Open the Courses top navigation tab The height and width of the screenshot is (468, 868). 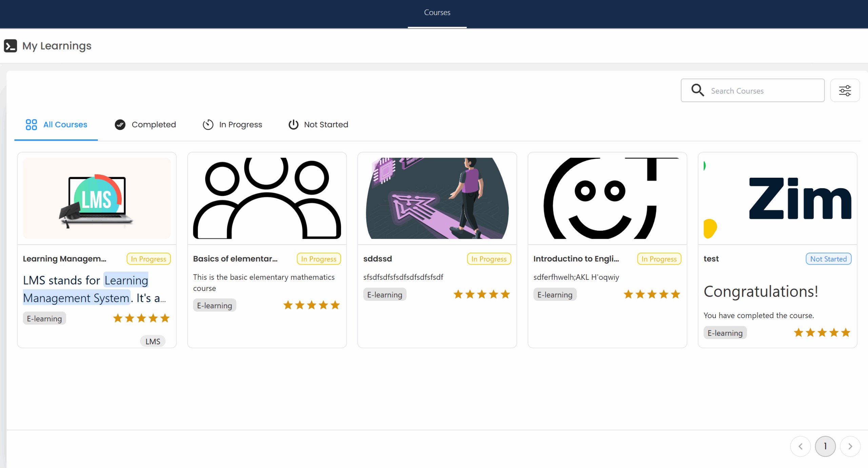[x=437, y=13]
